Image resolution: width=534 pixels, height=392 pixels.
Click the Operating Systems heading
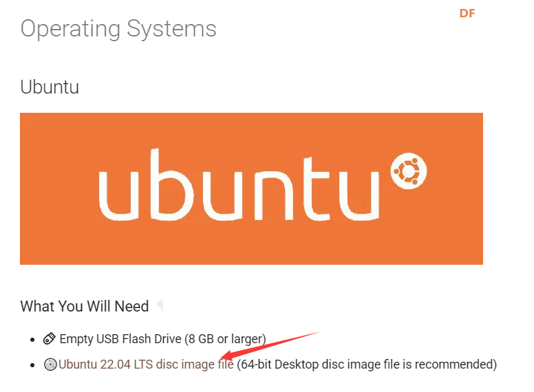click(118, 28)
